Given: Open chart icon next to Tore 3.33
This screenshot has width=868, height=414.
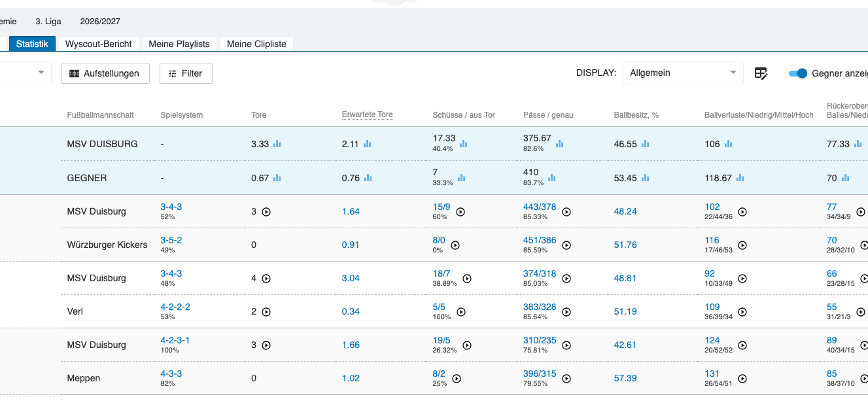Looking at the screenshot, I should 277,144.
